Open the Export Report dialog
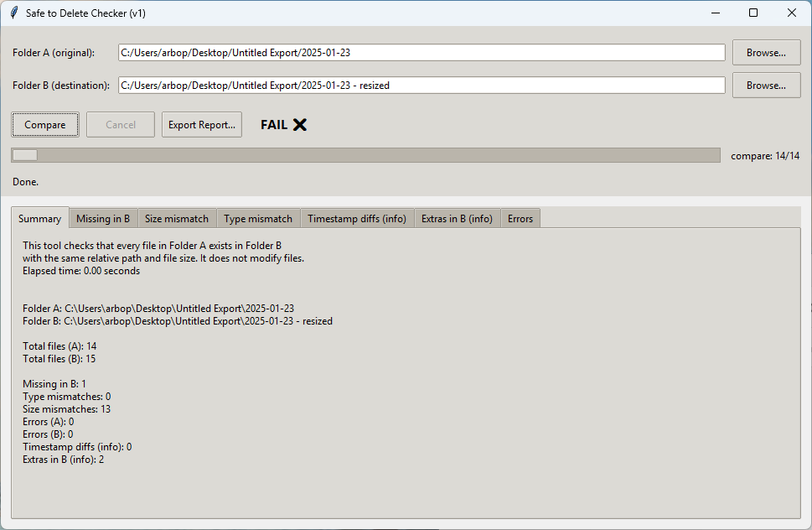Screen dimensions: 812x530 click(x=201, y=124)
